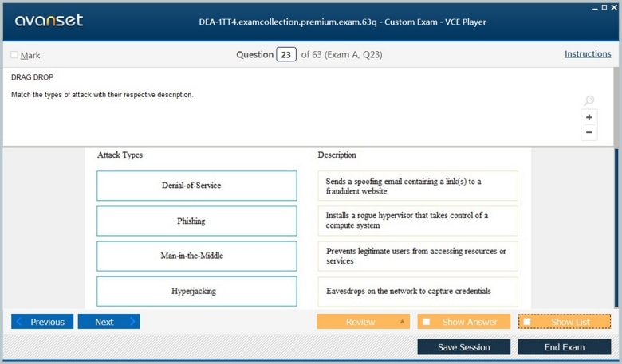Screen dimensions: 622x364
Task: Click the Save Session button
Action: click(463, 347)
